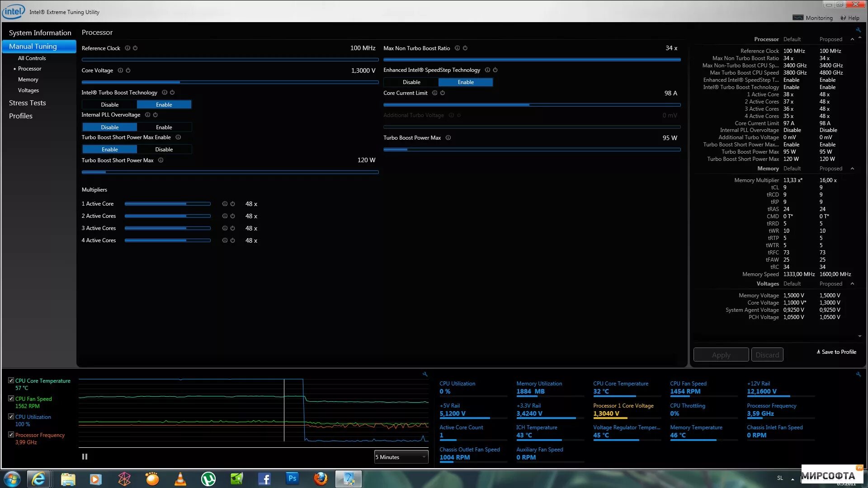Discard proposed changes
The width and height of the screenshot is (868, 488).
pos(767,355)
